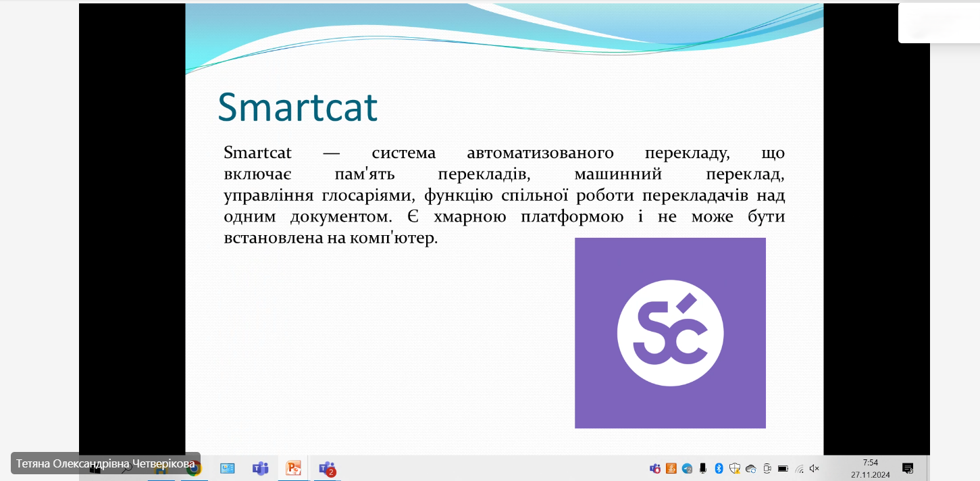
Task: Click the Smartcat slide title
Action: click(x=297, y=107)
